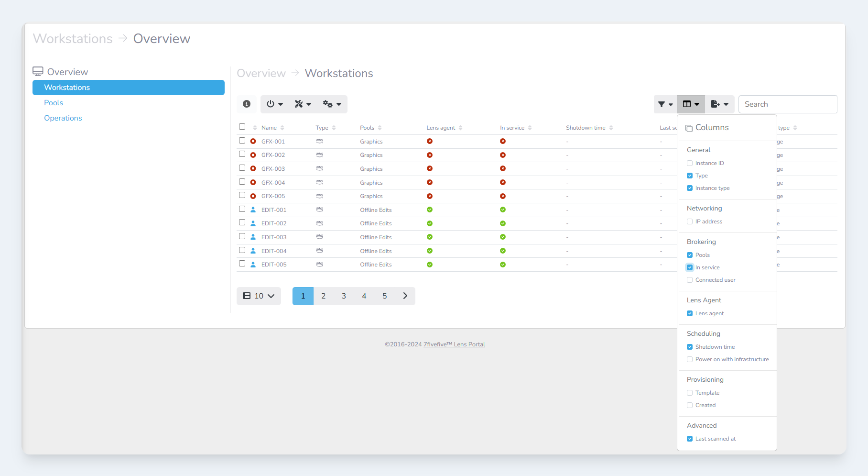Select the EDIT-003 row checkbox

[x=242, y=236]
